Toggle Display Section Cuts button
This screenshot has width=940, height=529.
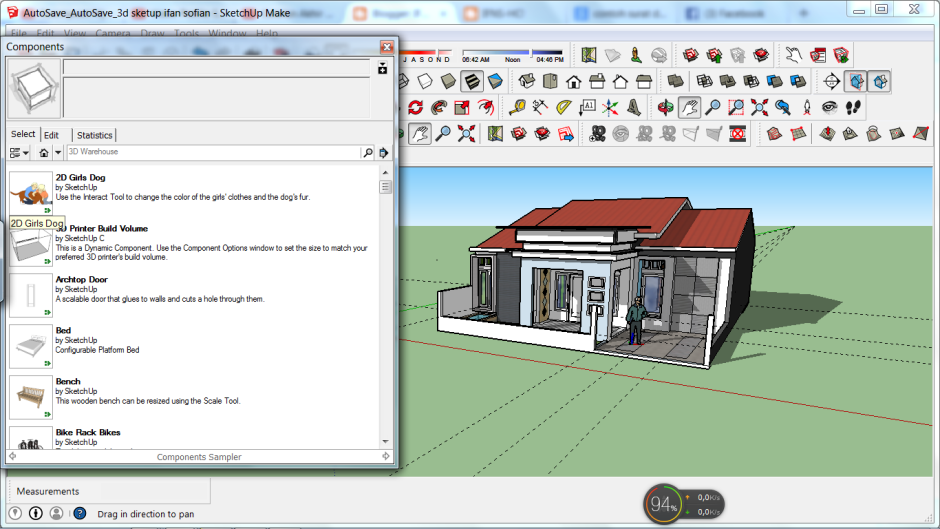coord(879,81)
